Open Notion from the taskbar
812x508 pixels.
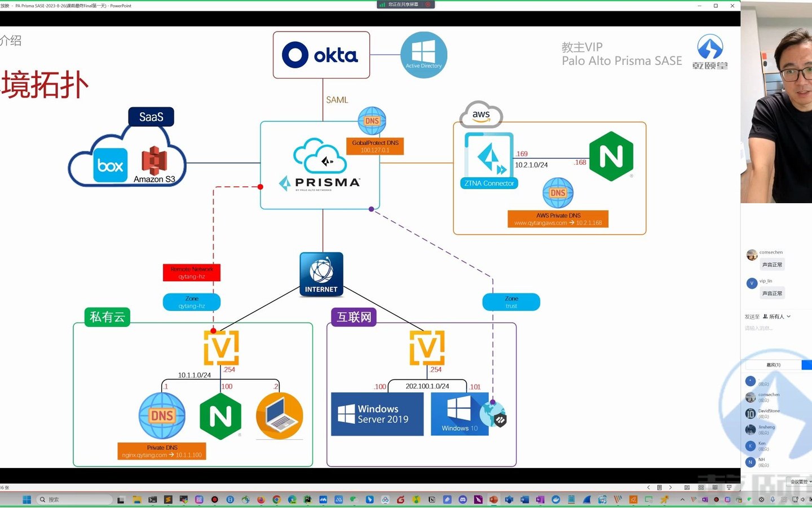point(432,500)
